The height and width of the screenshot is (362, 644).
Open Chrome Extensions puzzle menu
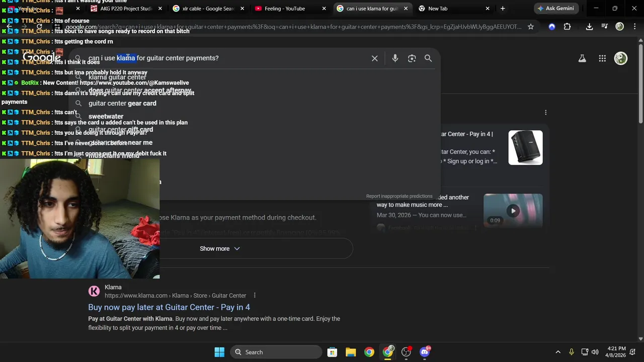pyautogui.click(x=567, y=27)
